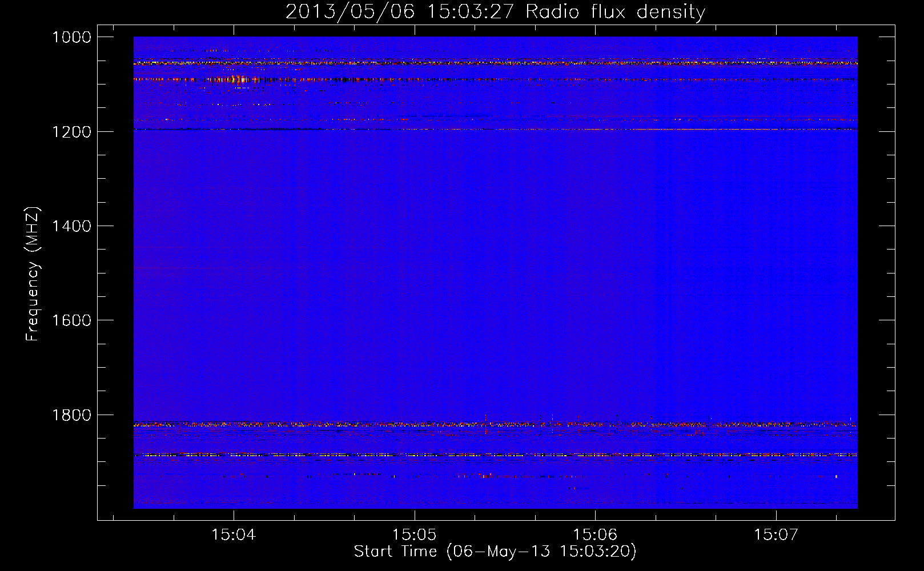Click the 1000 frequency tick label
Viewport: 924px width, 571px height.
[x=71, y=37]
